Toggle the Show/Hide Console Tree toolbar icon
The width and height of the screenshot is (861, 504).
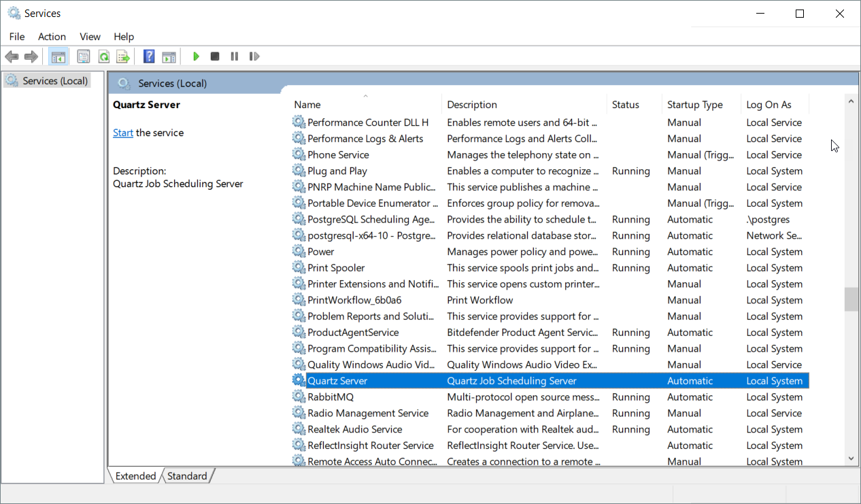pyautogui.click(x=58, y=56)
